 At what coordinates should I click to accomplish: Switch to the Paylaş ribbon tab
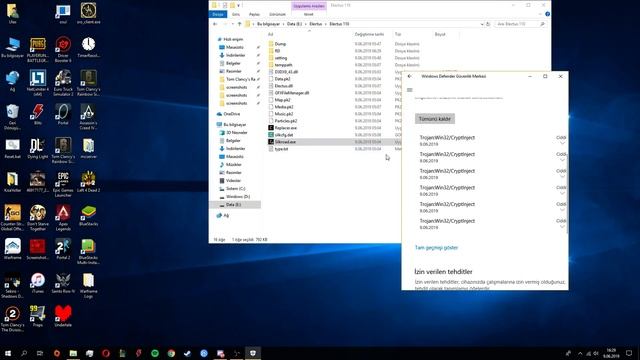coord(254,14)
